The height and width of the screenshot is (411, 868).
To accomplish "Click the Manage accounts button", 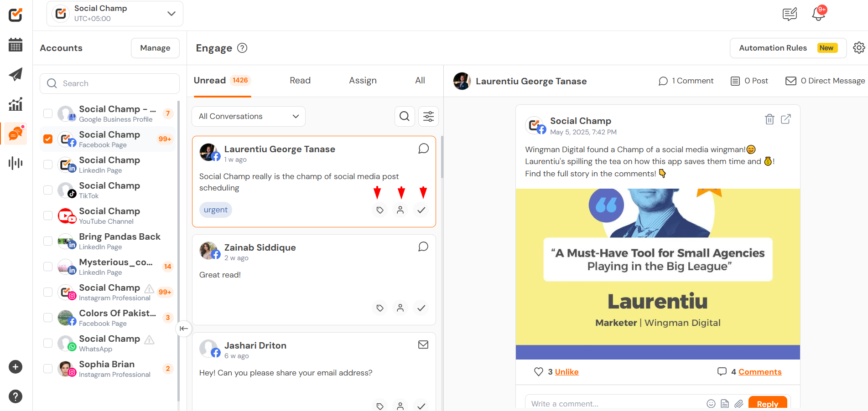I will [155, 48].
